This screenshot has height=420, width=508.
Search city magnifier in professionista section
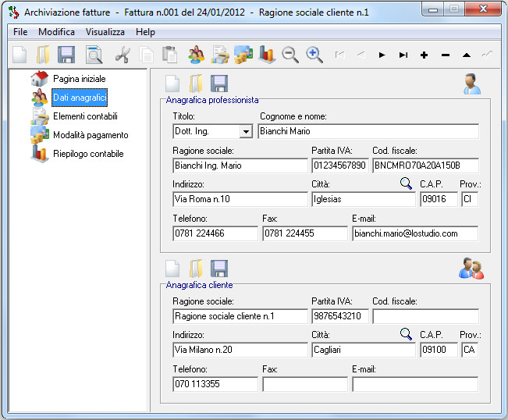tap(406, 183)
